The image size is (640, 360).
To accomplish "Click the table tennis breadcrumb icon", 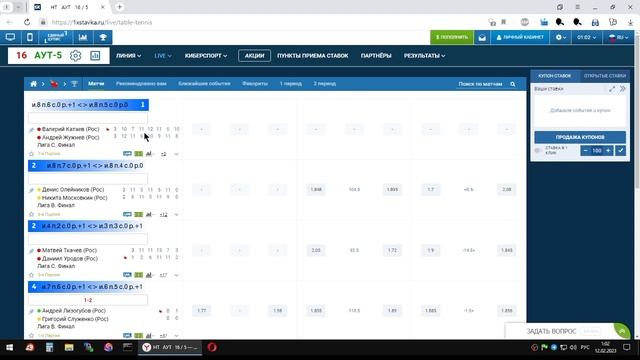I will point(54,84).
